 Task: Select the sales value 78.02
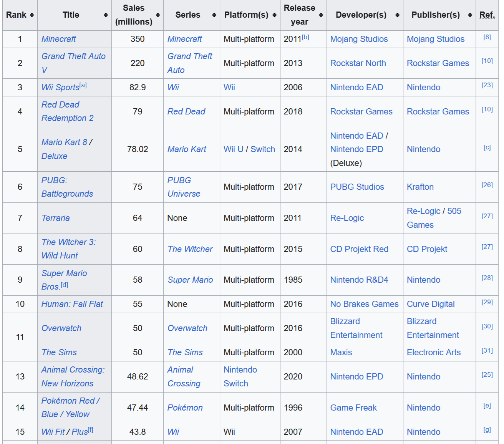(138, 149)
